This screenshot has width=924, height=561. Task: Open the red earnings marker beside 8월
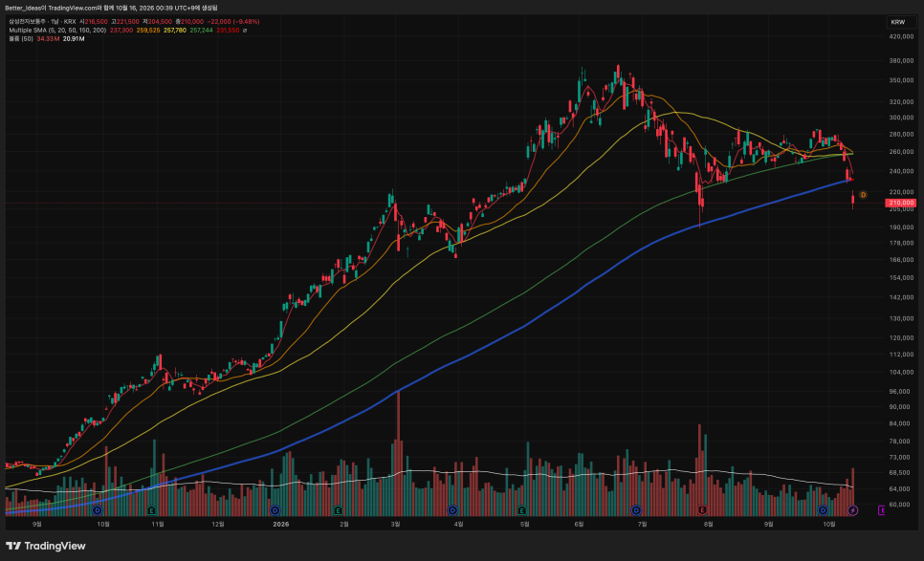[x=702, y=510]
